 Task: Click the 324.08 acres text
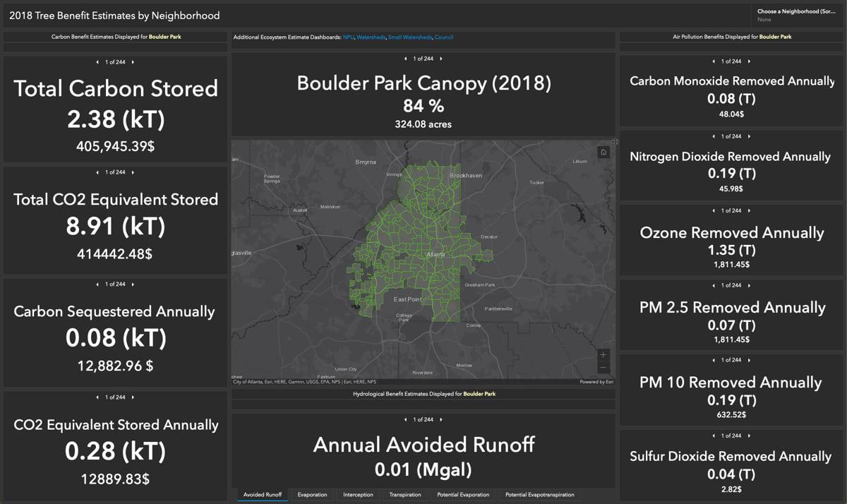[x=423, y=124]
